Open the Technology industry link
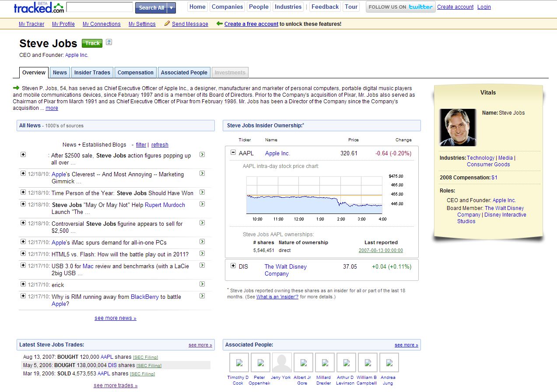This screenshot has width=557, height=392. [480, 158]
